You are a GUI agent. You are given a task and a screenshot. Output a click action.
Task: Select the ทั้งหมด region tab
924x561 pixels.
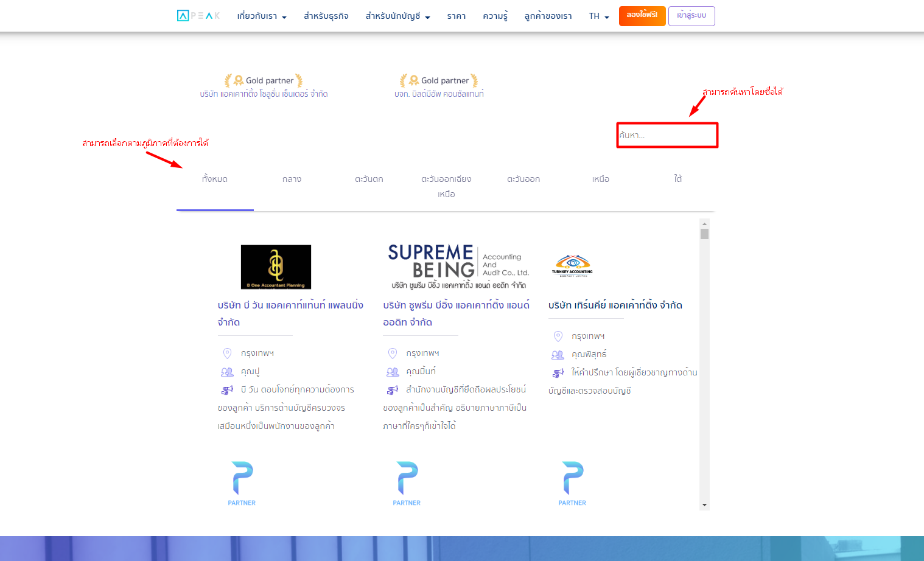215,179
